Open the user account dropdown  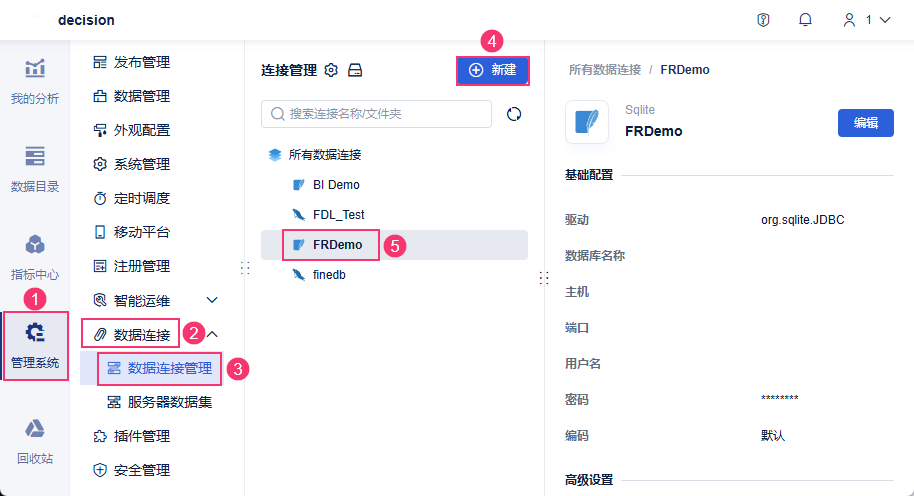pyautogui.click(x=866, y=20)
